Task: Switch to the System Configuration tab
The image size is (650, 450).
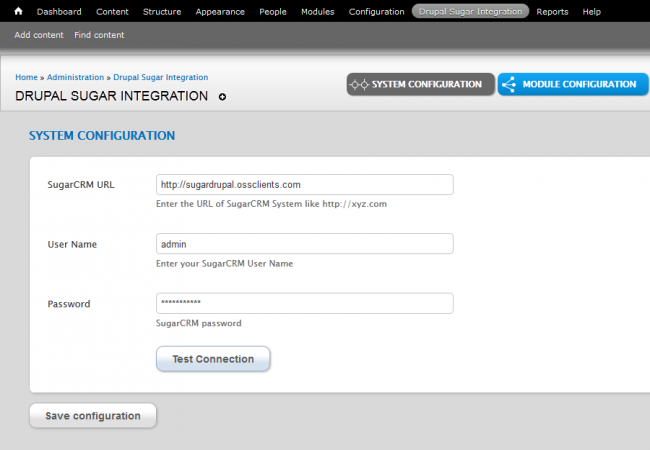Action: tap(420, 84)
